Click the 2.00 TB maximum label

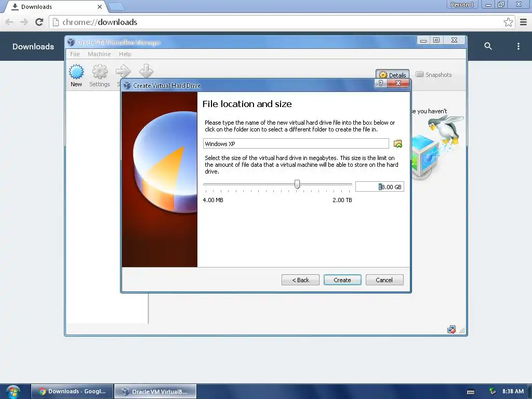tap(342, 200)
